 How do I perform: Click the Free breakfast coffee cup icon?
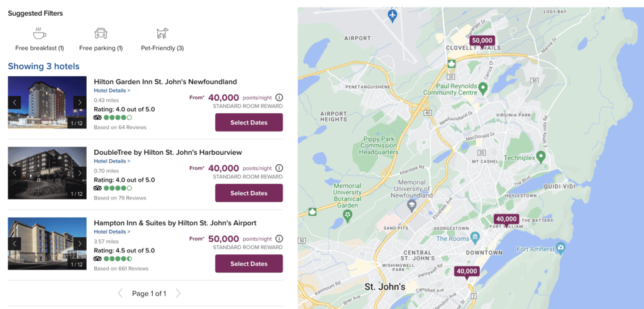[40, 33]
